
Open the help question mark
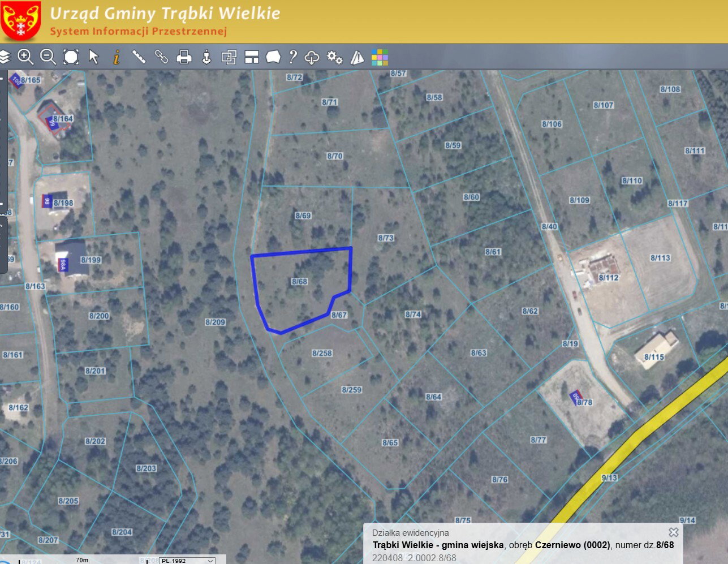click(x=292, y=57)
